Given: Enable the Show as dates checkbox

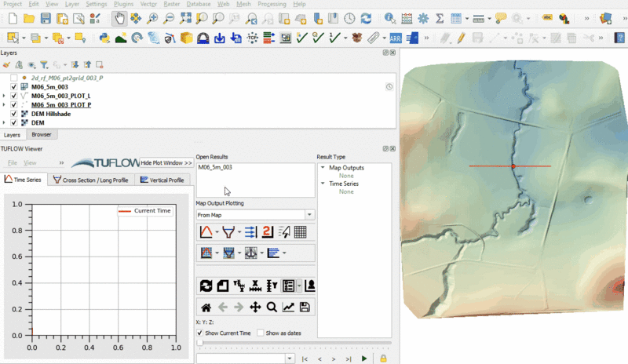Looking at the screenshot, I should pyautogui.click(x=261, y=333).
